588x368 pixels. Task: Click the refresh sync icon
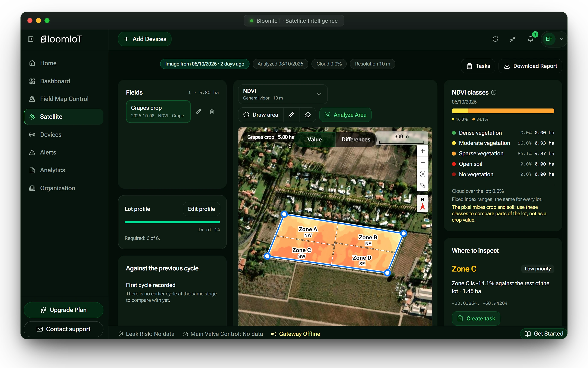click(x=495, y=39)
